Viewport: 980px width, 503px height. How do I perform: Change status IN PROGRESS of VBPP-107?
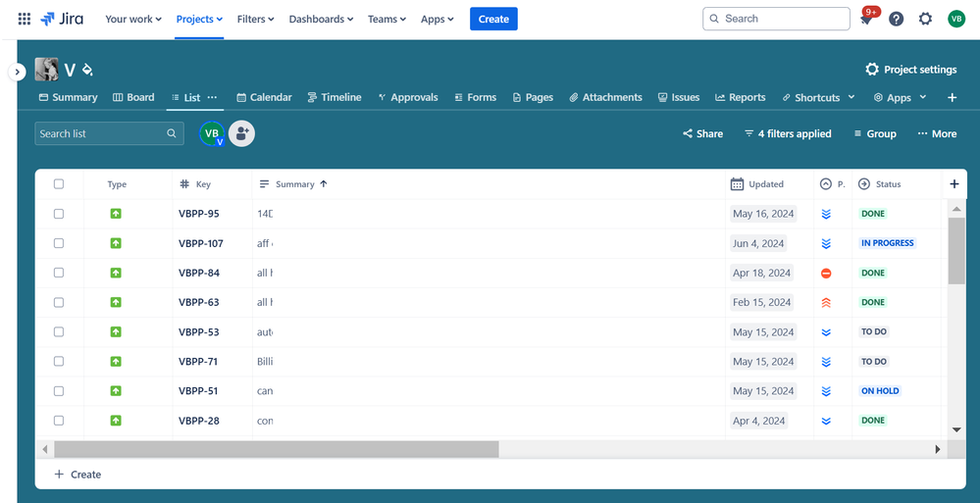[888, 243]
